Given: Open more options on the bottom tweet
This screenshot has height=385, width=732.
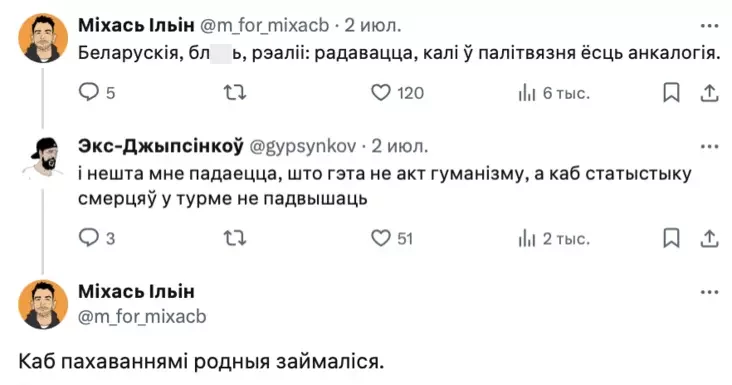Looking at the screenshot, I should [710, 293].
